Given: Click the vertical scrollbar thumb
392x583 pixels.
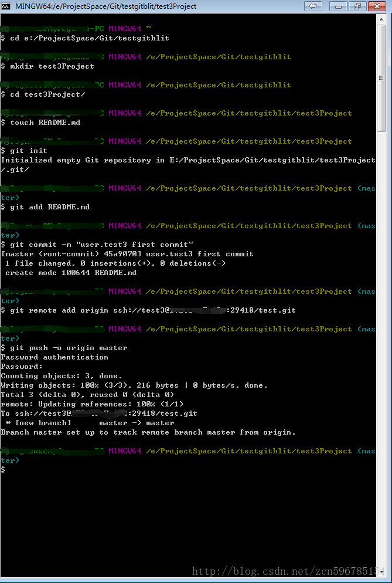Looking at the screenshot, I should 381,78.
